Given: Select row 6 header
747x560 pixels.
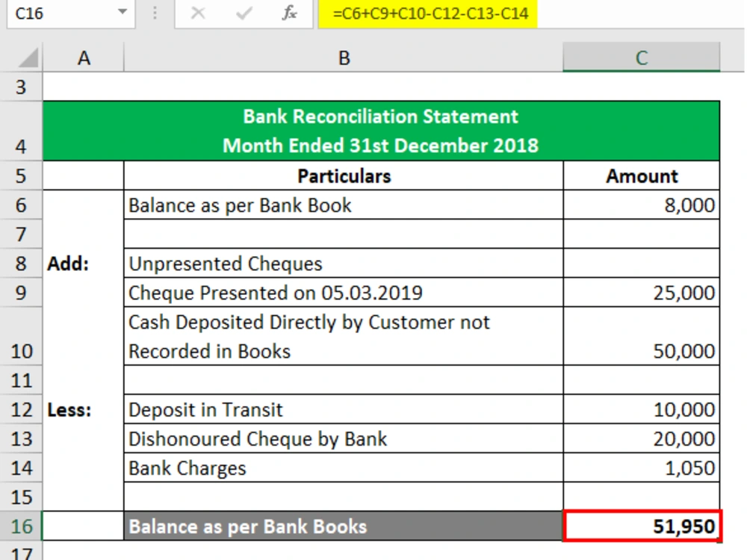Looking at the screenshot, I should pyautogui.click(x=21, y=205).
